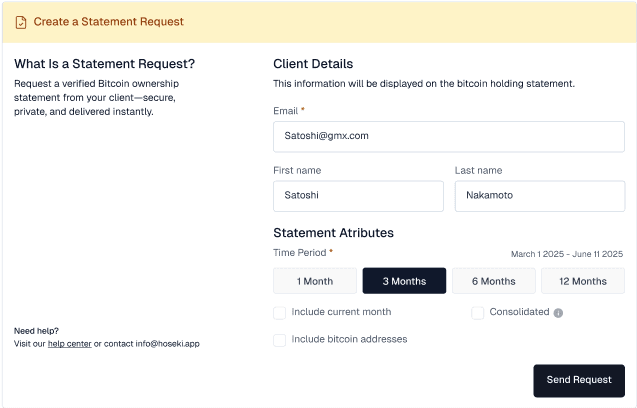This screenshot has width=637, height=408.
Task: Tick the Include bitcoin addresses checkbox
Action: (x=280, y=340)
